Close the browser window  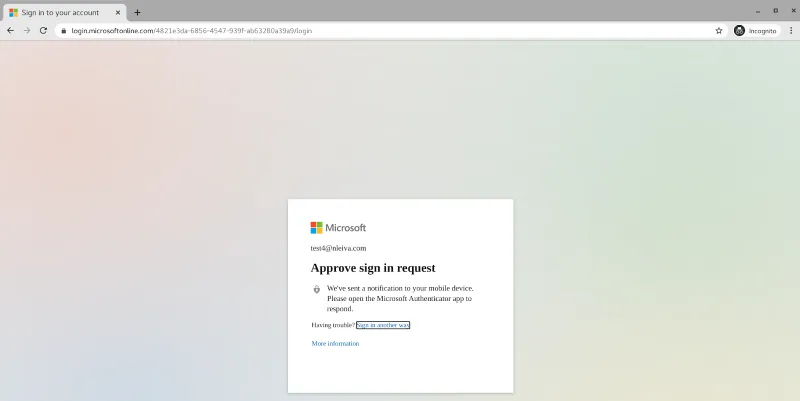(x=793, y=11)
